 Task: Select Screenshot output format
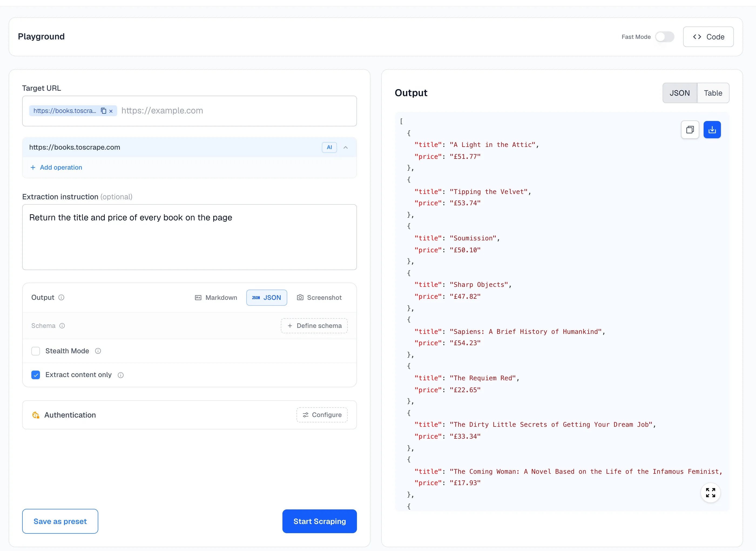pos(319,298)
